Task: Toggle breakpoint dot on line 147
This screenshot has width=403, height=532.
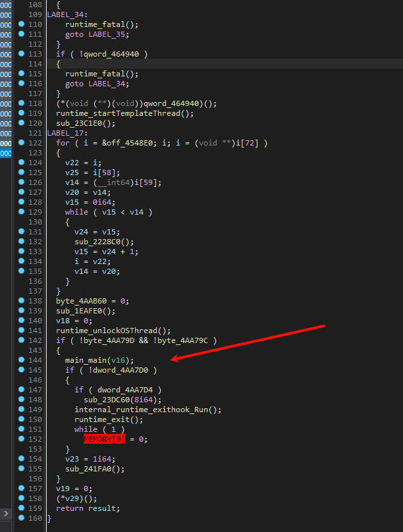Action: point(21,389)
